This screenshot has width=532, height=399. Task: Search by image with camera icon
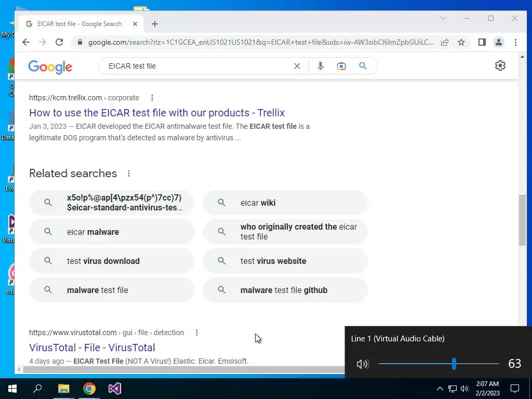[341, 66]
